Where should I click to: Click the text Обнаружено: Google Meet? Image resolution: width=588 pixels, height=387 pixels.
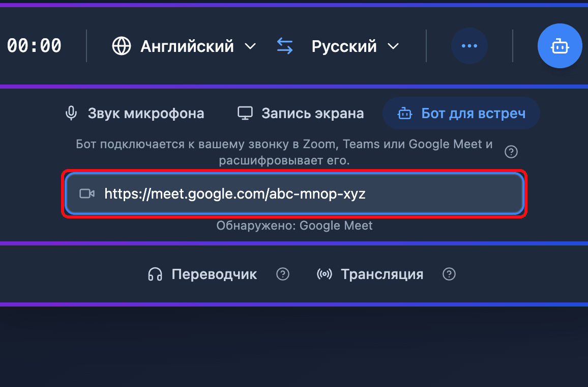point(295,226)
